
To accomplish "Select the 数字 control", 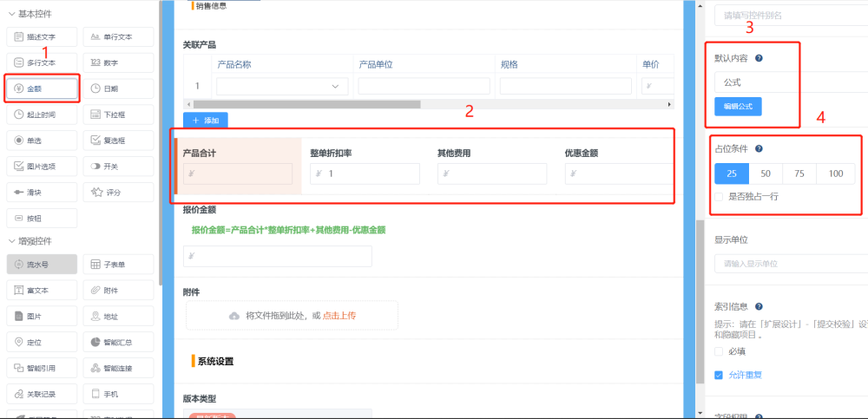I will [x=118, y=63].
